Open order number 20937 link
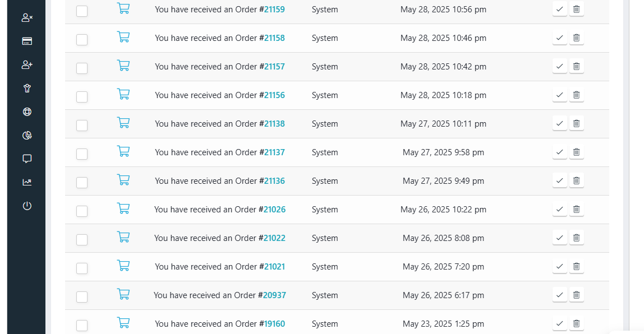The width and height of the screenshot is (644, 334). [274, 295]
